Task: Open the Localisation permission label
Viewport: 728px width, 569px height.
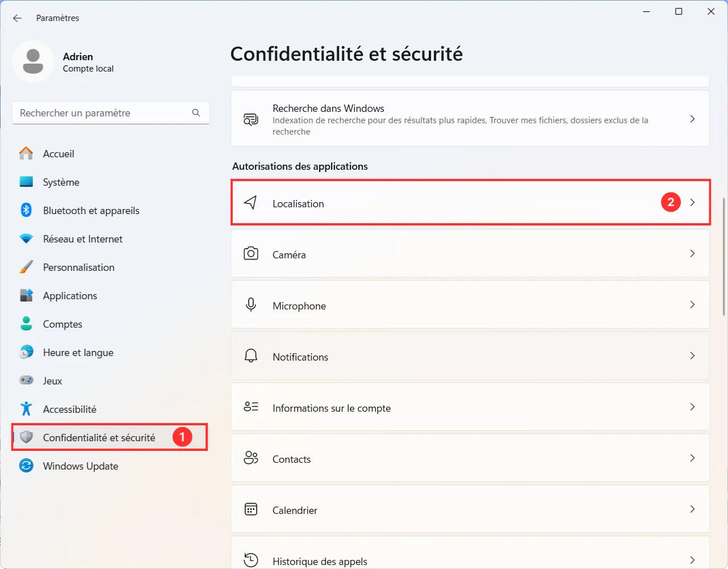Action: pos(298,204)
